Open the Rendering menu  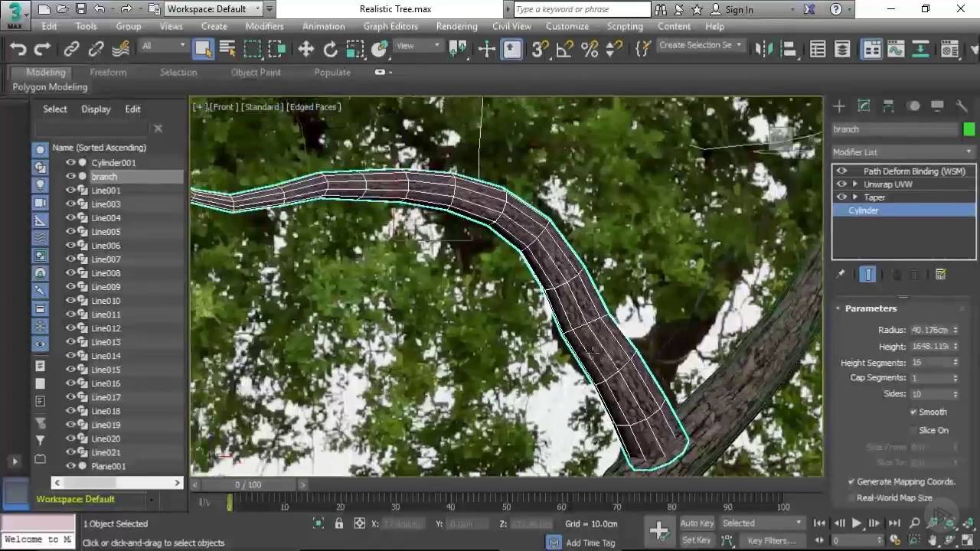click(456, 26)
